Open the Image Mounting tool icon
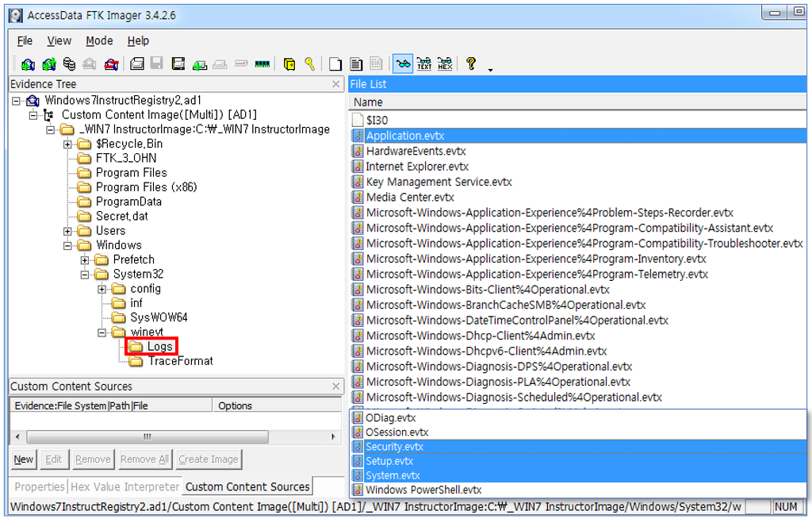This screenshot has width=812, height=519. click(x=70, y=64)
